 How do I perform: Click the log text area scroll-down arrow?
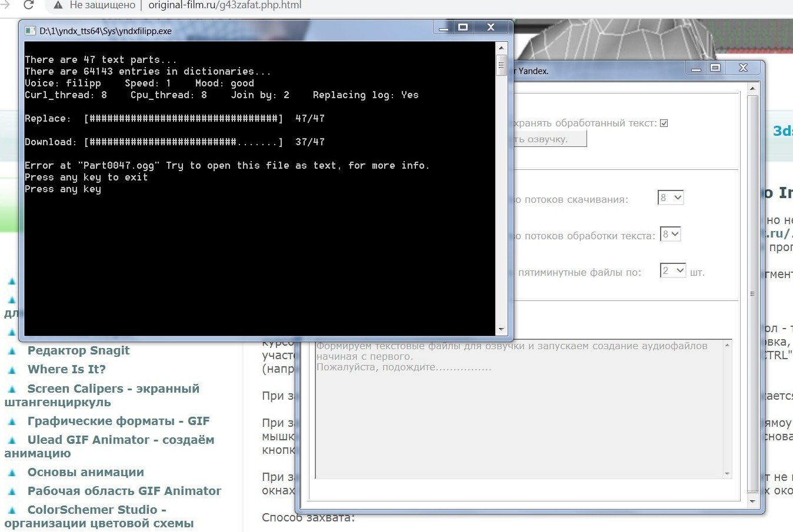click(x=728, y=474)
